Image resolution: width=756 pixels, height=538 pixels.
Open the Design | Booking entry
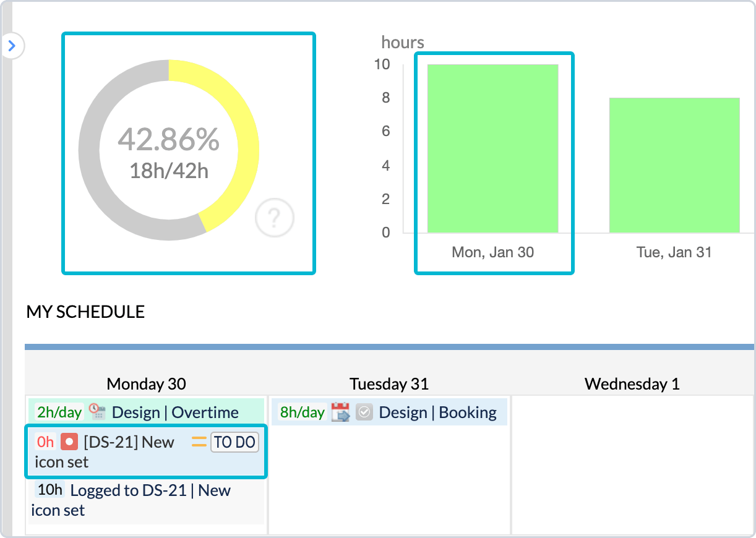click(x=437, y=412)
